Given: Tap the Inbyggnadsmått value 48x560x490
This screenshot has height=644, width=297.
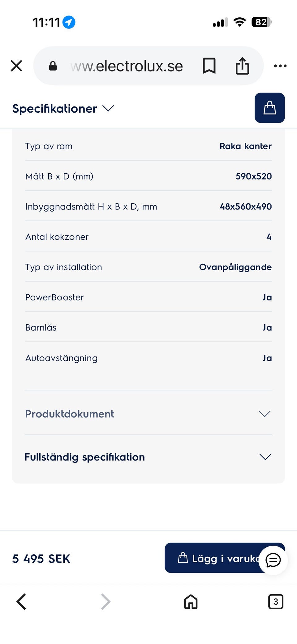Looking at the screenshot, I should click(x=245, y=206).
